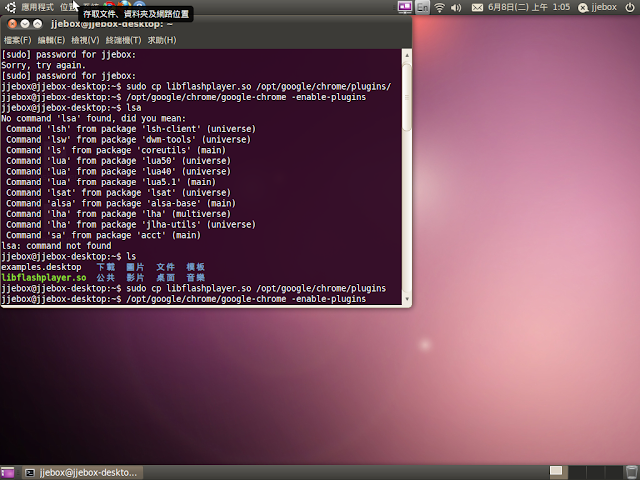Click the Show Desktop icon in bottom panel
The image size is (640, 480).
[7, 473]
